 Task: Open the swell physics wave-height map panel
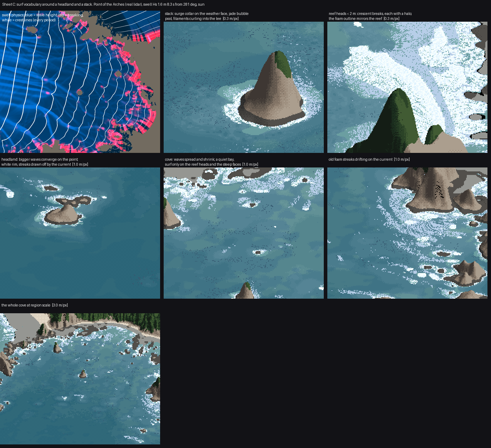point(80,82)
